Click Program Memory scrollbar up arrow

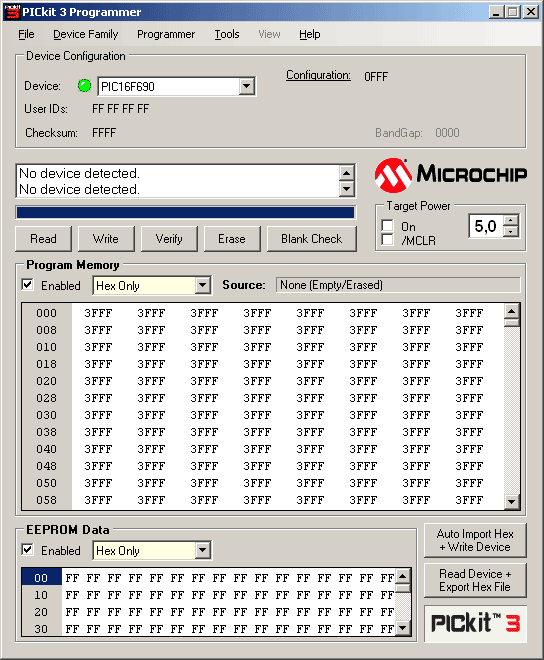pos(512,311)
